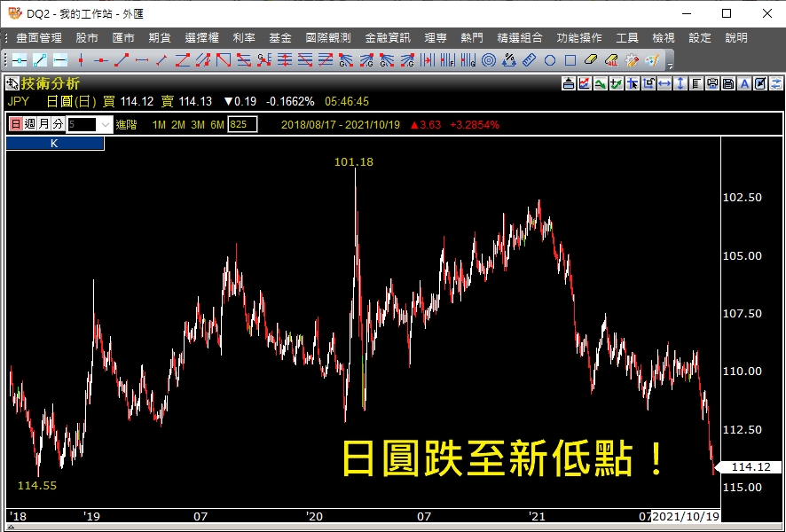Screen dimensions: 786x532
Task: Click the 進階 advanced link
Action: 127,125
